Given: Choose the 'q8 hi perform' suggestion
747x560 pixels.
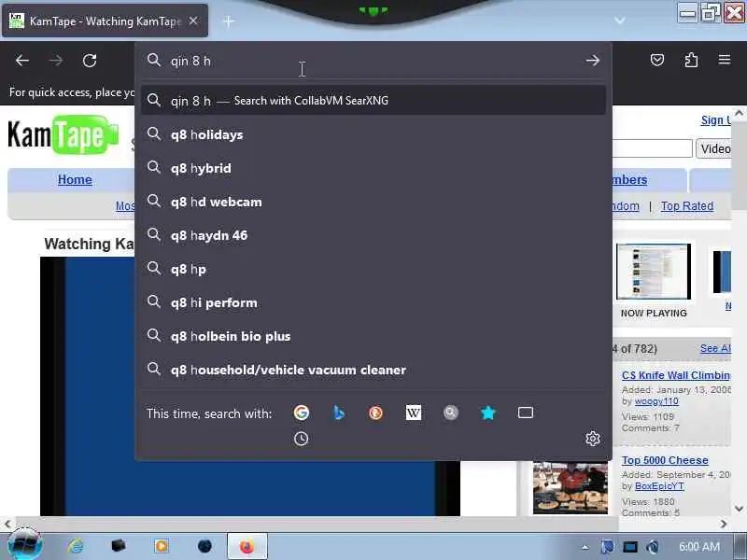Looking at the screenshot, I should pos(373,302).
